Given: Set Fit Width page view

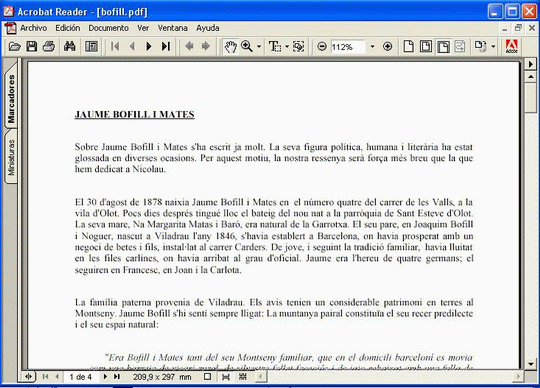Looking at the screenshot, I should click(444, 46).
